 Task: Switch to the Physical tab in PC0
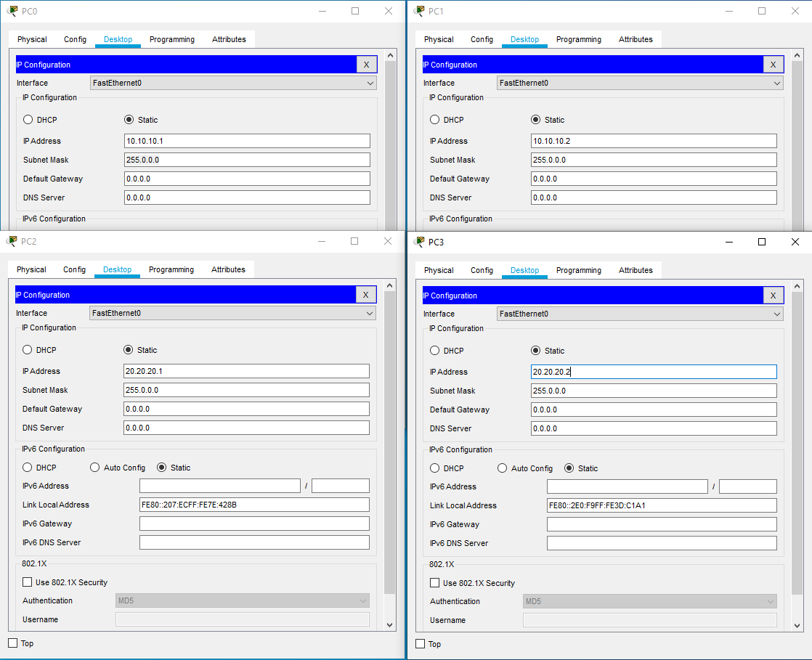(x=32, y=39)
